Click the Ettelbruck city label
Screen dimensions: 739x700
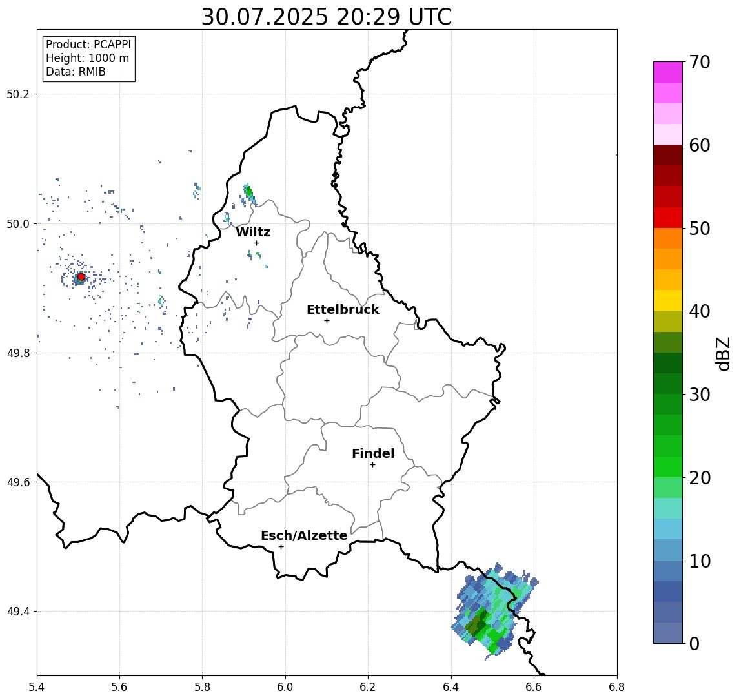(343, 309)
